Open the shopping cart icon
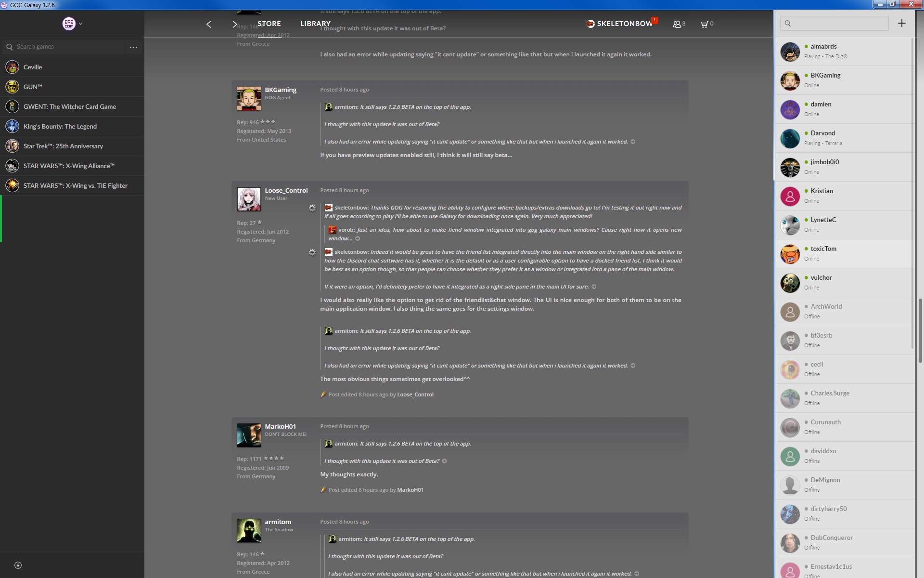 [x=707, y=24]
